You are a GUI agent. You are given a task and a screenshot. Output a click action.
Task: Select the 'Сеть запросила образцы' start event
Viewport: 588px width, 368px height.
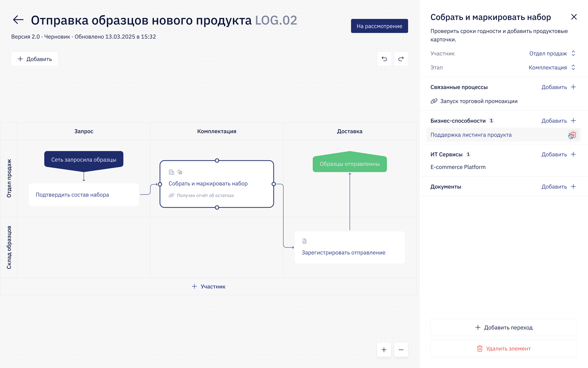[84, 161]
